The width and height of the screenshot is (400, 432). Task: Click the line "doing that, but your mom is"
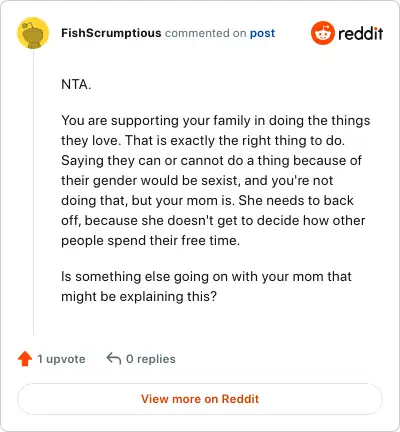(207, 200)
